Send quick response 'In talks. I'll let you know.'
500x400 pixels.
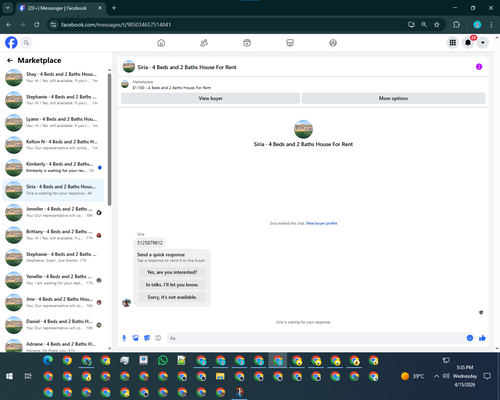pos(172,285)
